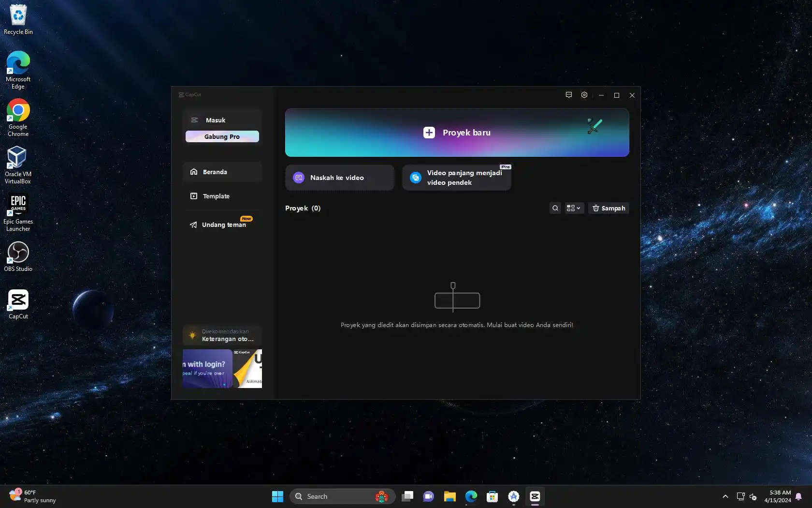Viewport: 812px width, 508px height.
Task: Open Microsoft Edge from the taskbar
Action: pyautogui.click(x=471, y=496)
